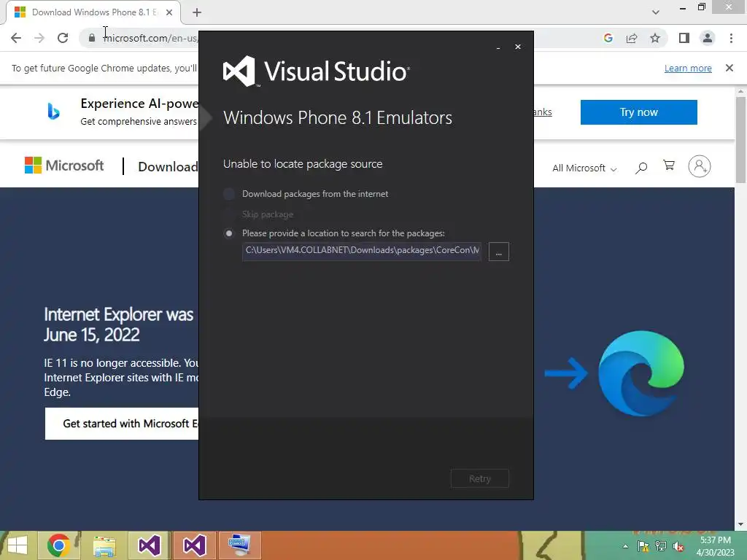Reload the page in Chrome
This screenshot has height=560, width=747.
[x=63, y=38]
